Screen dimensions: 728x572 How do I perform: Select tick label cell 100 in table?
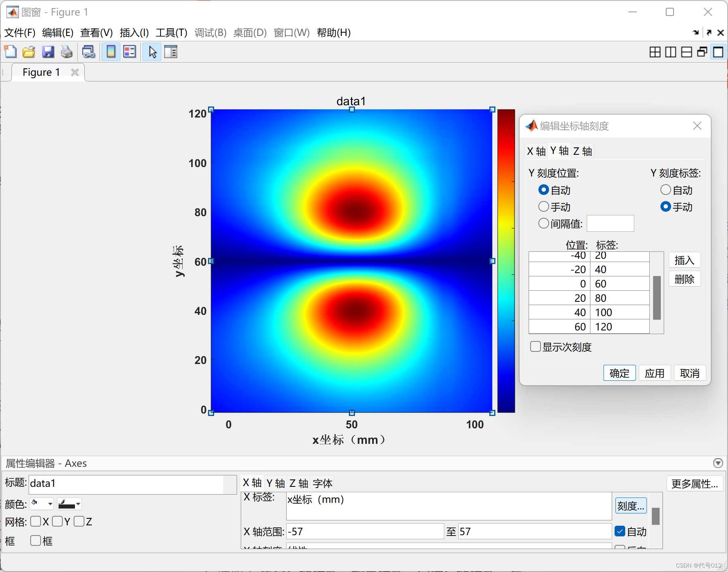tap(619, 312)
